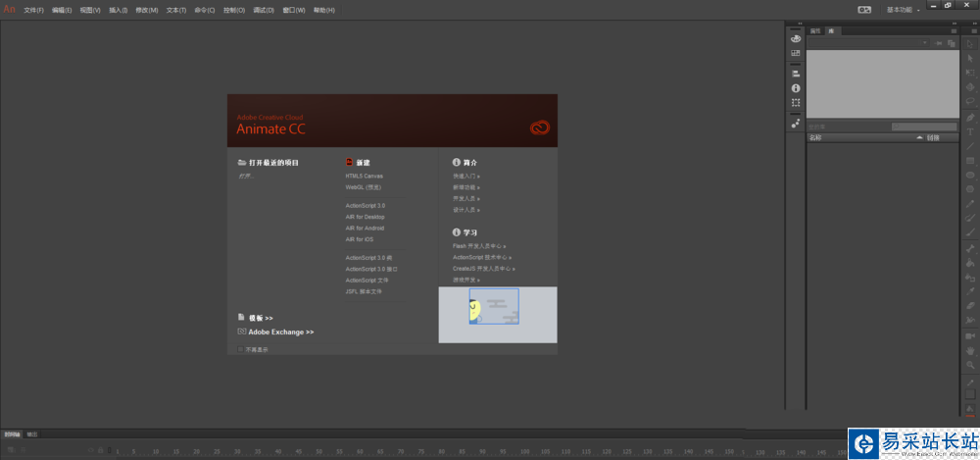Viewport: 980px width, 460px height.
Task: Open the 插入(I) menu
Action: tap(119, 10)
